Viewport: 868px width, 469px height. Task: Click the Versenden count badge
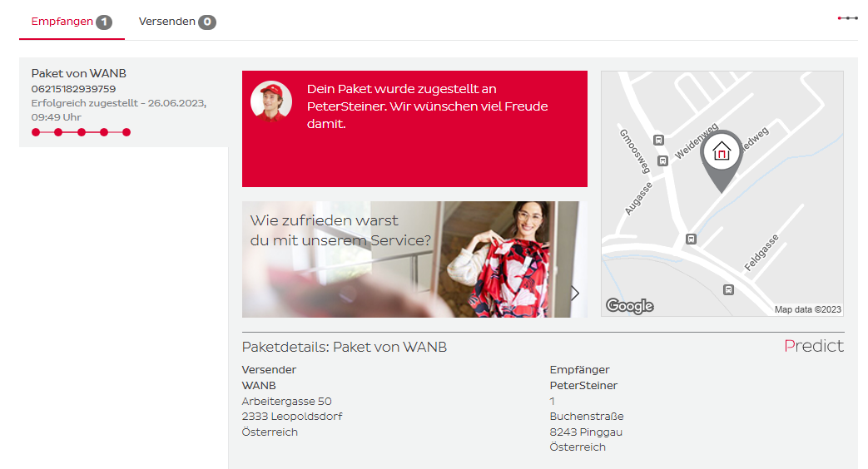pyautogui.click(x=207, y=22)
